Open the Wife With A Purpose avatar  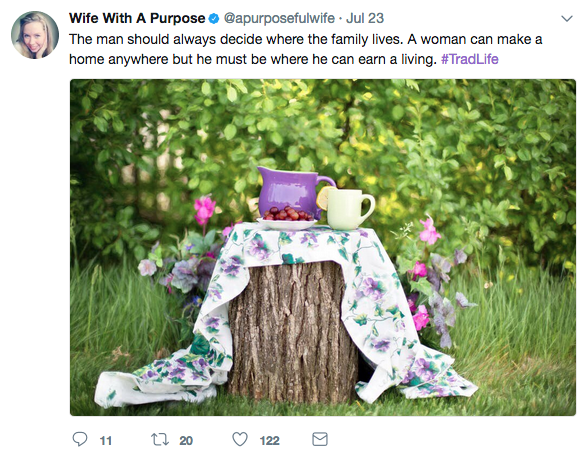[x=35, y=35]
